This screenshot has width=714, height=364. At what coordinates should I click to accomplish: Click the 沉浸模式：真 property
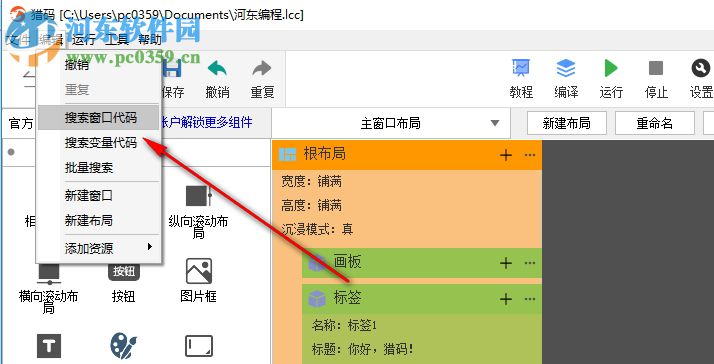tap(318, 229)
